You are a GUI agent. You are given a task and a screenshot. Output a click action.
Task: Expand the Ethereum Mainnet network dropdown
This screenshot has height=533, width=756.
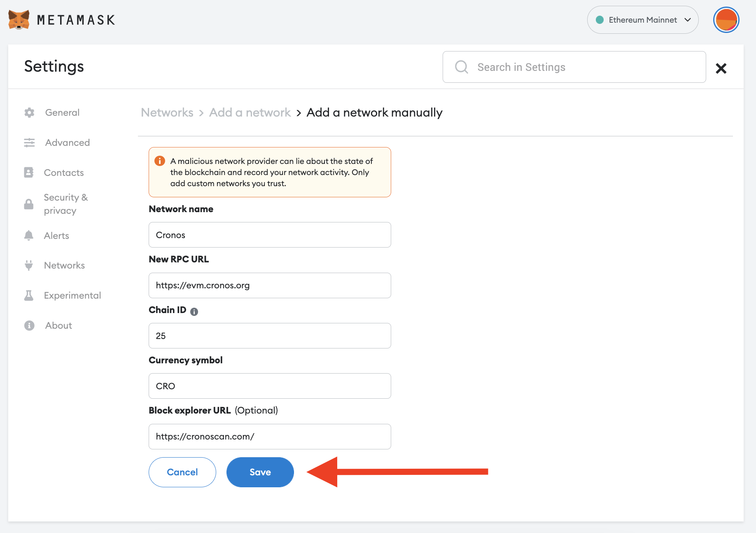(642, 20)
